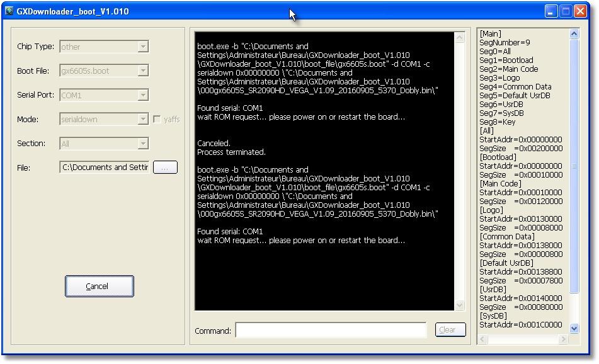Select the 'Seg5=Default UsrDB' line
The width and height of the screenshot is (599, 364).
click(x=515, y=95)
